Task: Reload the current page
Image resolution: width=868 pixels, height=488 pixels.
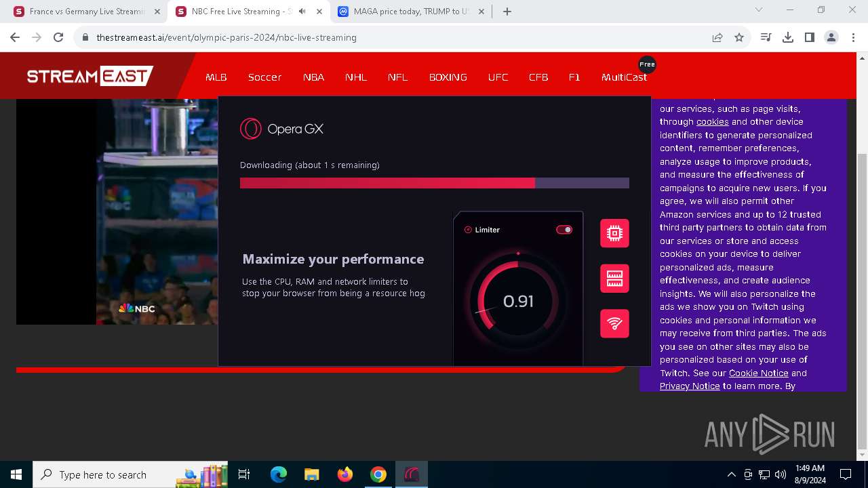Action: [58, 37]
